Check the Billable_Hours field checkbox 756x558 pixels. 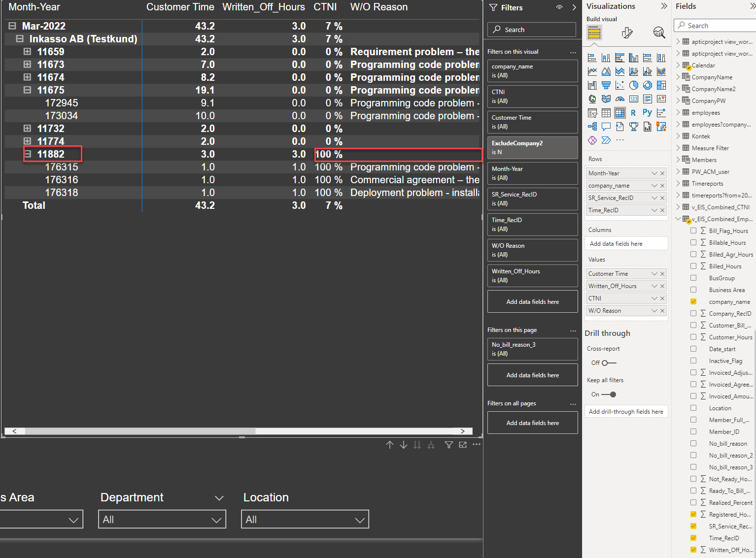(693, 242)
